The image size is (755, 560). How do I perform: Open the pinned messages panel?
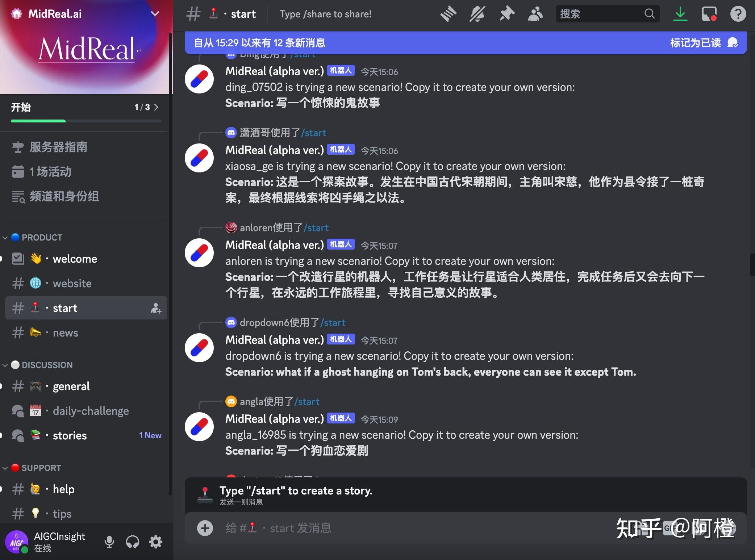[x=507, y=14]
